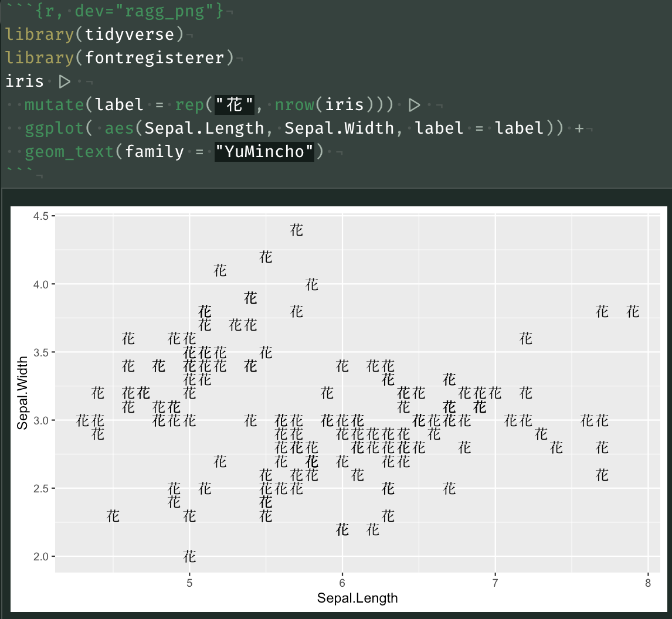Place cursor on the iris line
Image resolution: width=672 pixels, height=619 pixels.
[25, 81]
